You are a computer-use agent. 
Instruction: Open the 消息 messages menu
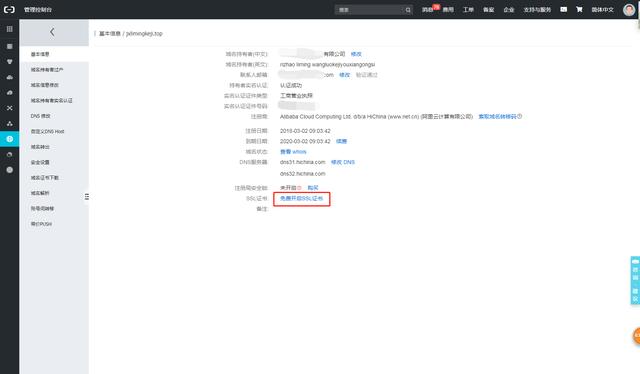tap(428, 10)
